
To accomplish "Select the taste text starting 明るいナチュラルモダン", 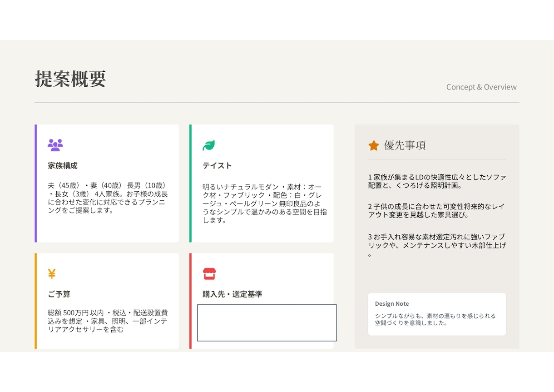I will [265, 203].
